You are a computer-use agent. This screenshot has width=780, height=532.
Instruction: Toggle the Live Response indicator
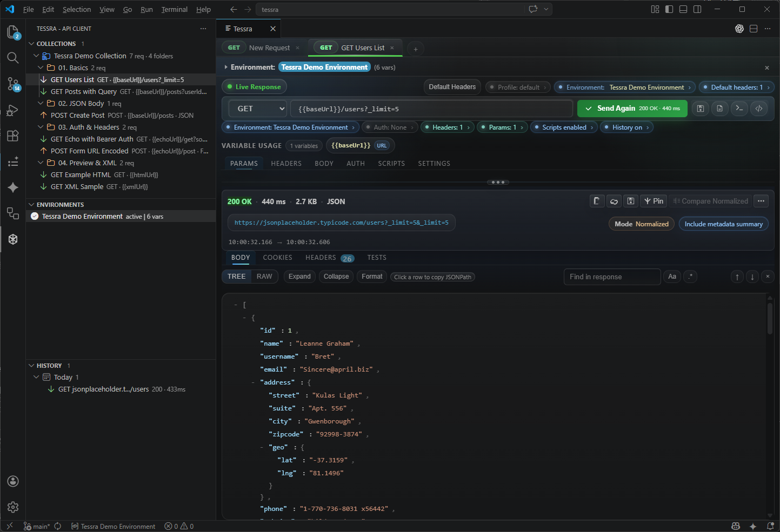(x=254, y=87)
